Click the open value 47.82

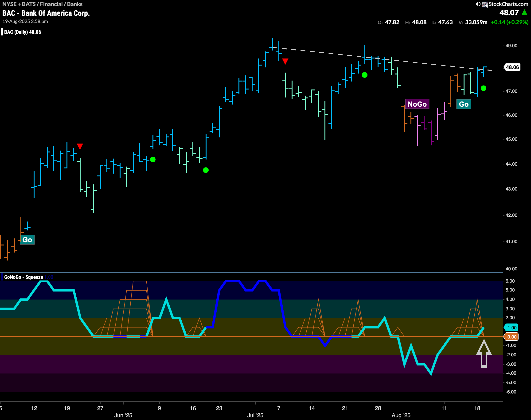pyautogui.click(x=392, y=22)
